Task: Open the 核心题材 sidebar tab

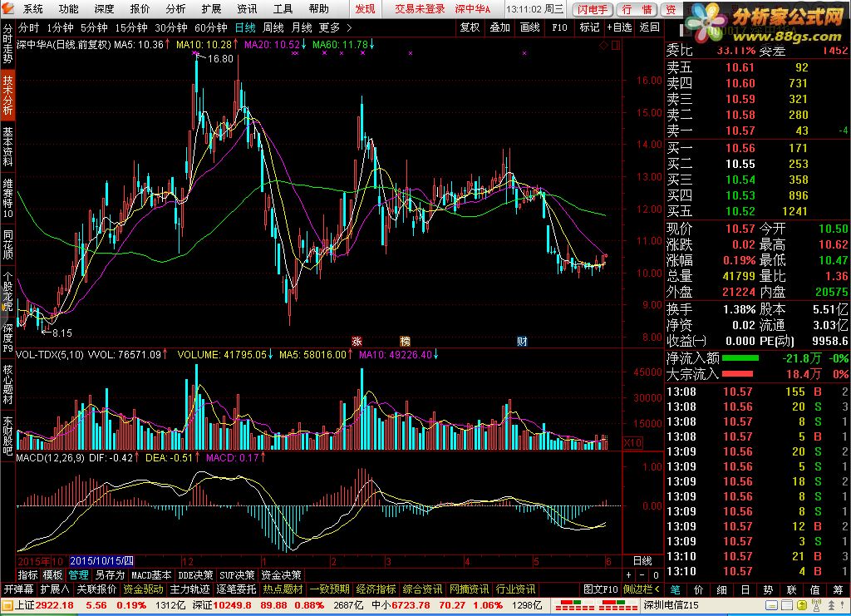Action: pyautogui.click(x=7, y=384)
